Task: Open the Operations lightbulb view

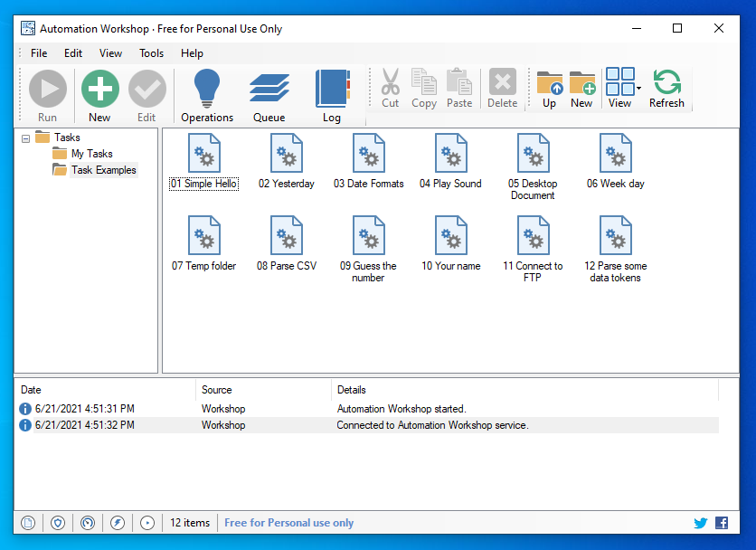Action: pyautogui.click(x=207, y=96)
